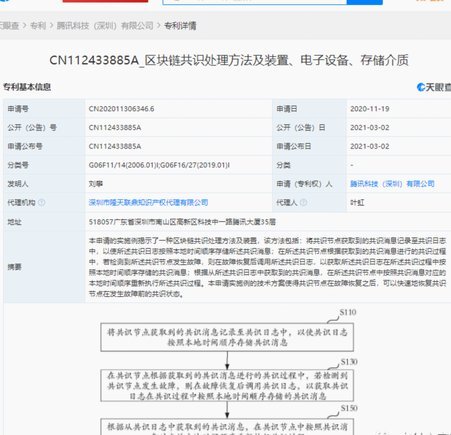
Task: Select the address 518057广东省深圳市南山区 text
Action: (182, 222)
